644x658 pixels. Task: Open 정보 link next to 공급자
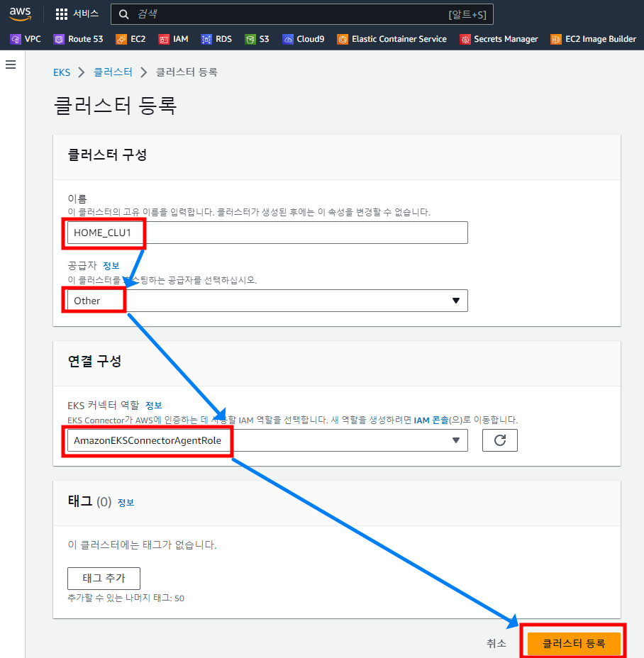pyautogui.click(x=111, y=266)
